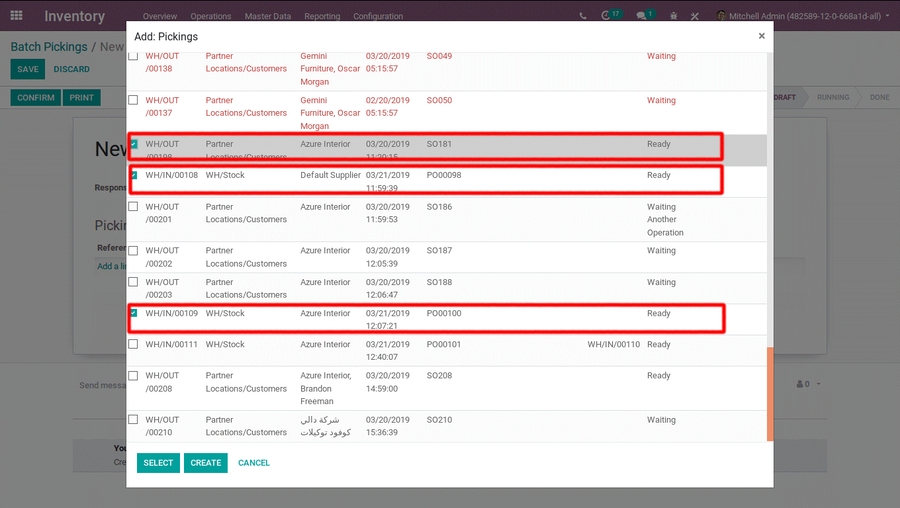Expand the followers count dropdown

click(x=808, y=384)
